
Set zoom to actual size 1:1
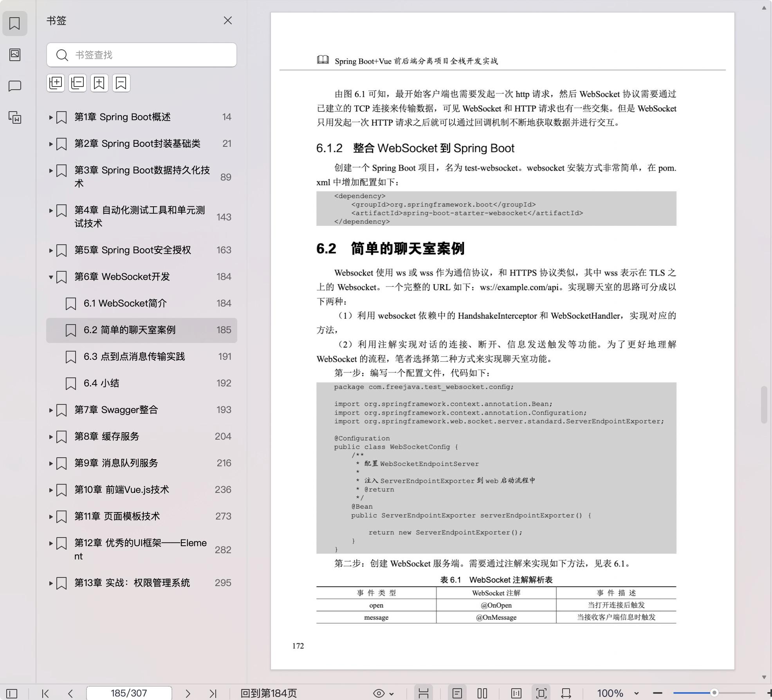(516, 693)
